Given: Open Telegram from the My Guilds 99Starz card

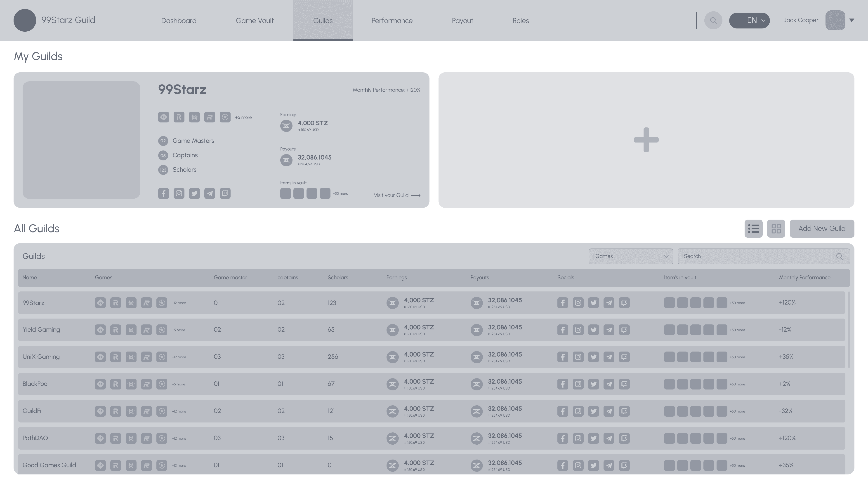Looking at the screenshot, I should [x=210, y=193].
